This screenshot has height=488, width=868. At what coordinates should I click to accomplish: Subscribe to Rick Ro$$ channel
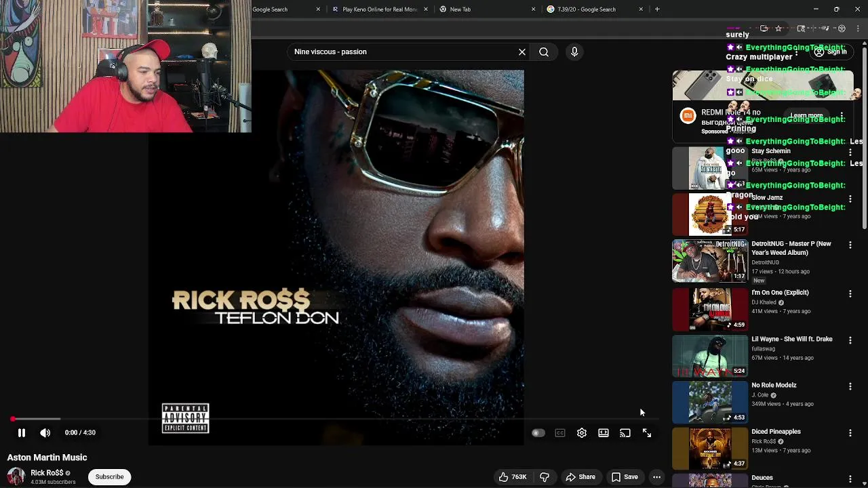click(109, 476)
